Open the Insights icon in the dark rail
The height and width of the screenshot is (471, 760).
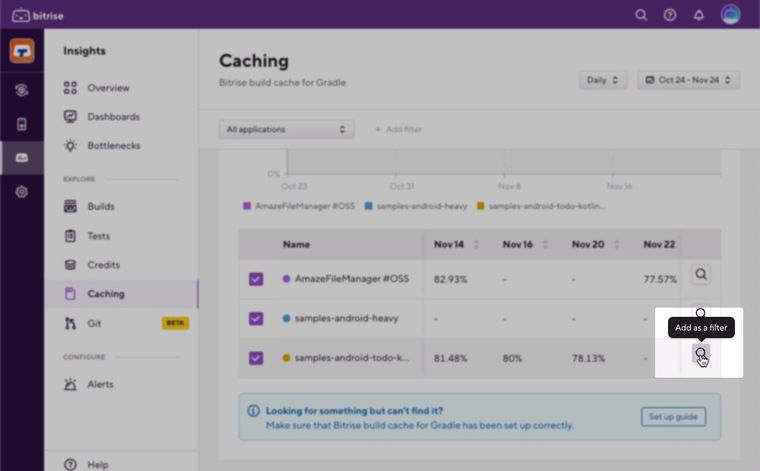click(x=22, y=157)
